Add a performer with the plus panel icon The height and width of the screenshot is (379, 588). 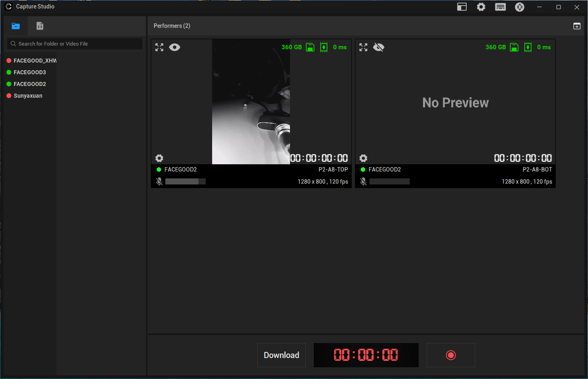(577, 26)
